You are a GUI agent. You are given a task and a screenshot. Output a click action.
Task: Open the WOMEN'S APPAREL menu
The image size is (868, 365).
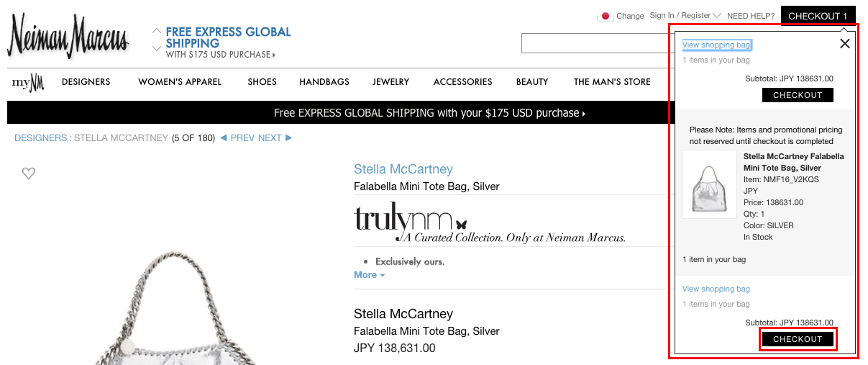180,82
